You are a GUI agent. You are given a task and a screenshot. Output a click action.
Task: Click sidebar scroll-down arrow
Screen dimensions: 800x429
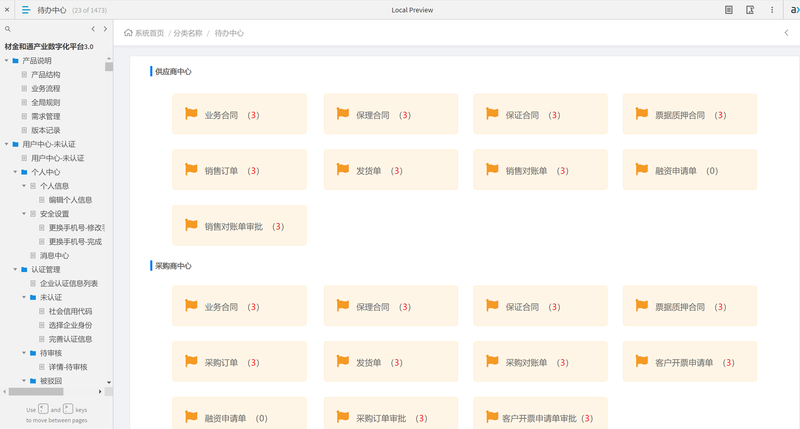(109, 382)
